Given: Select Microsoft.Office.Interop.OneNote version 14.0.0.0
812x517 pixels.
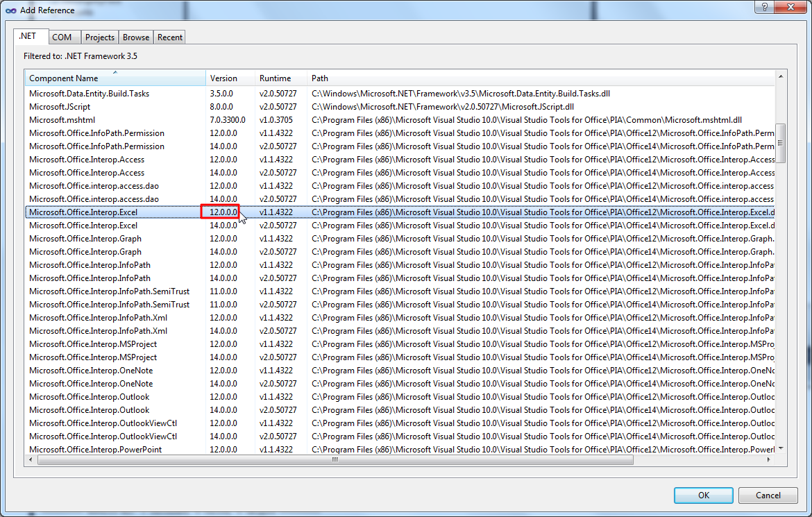Looking at the screenshot, I should coord(400,384).
